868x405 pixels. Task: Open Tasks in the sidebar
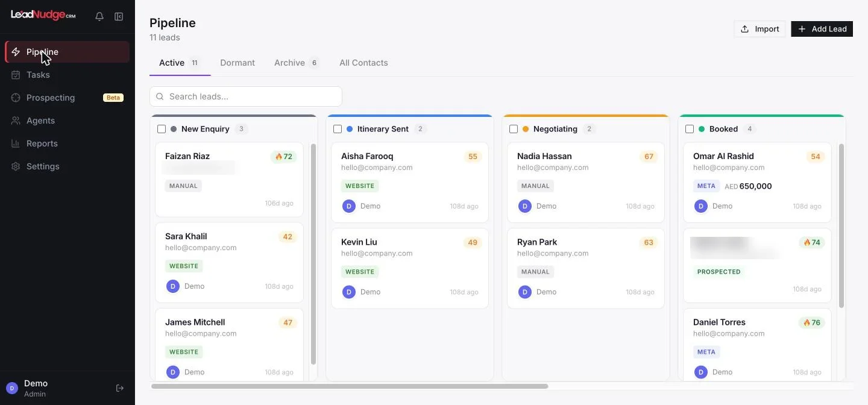pyautogui.click(x=68, y=75)
